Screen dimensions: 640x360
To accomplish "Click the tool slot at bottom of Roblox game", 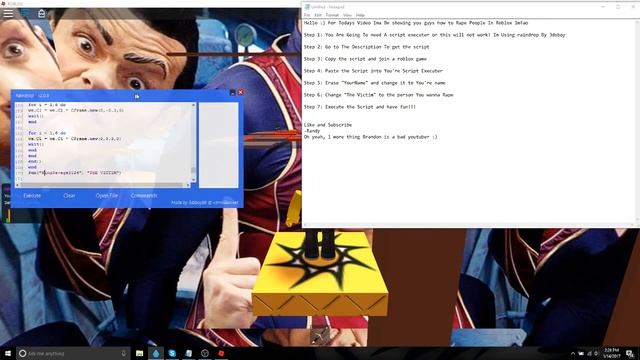I will pyautogui.click(x=320, y=337).
